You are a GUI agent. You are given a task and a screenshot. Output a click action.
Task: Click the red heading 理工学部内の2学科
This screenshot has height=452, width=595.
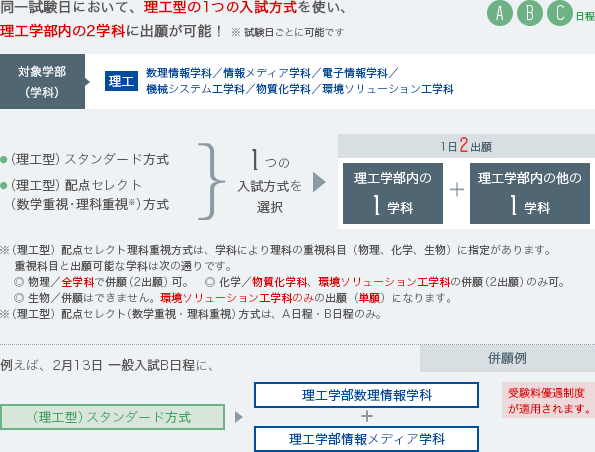point(63,31)
